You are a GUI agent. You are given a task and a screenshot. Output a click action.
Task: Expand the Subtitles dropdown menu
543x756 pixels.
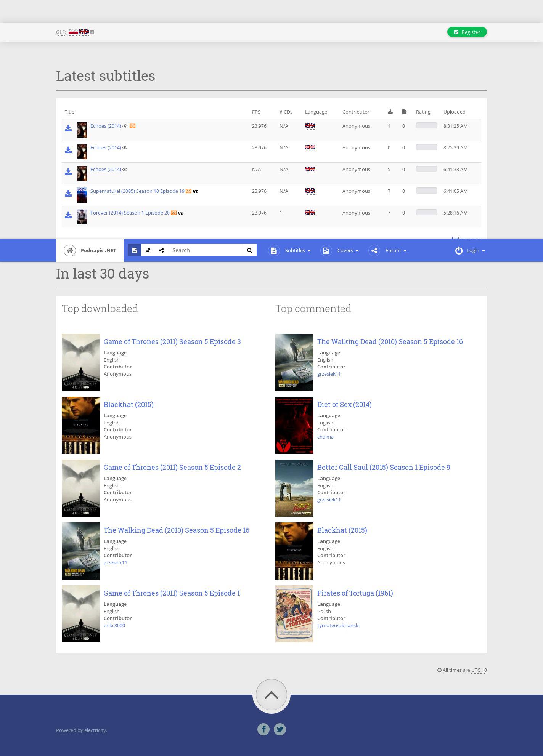(297, 250)
